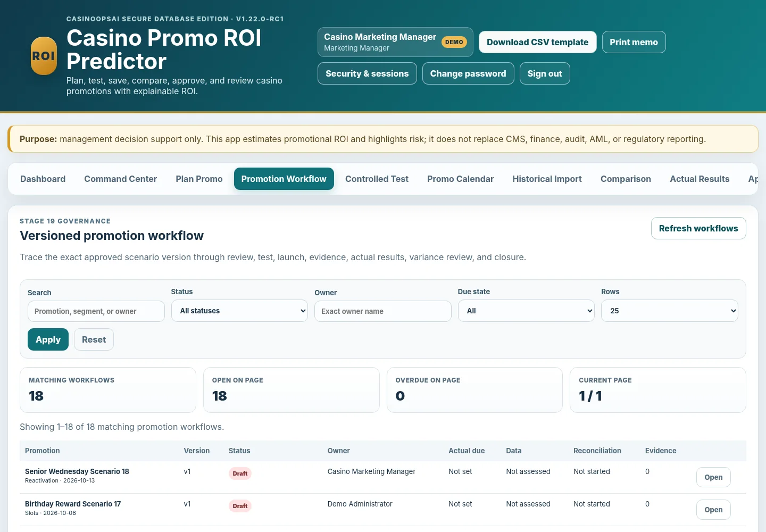766x532 pixels.
Task: Click the Version column header
Action: [x=197, y=451]
